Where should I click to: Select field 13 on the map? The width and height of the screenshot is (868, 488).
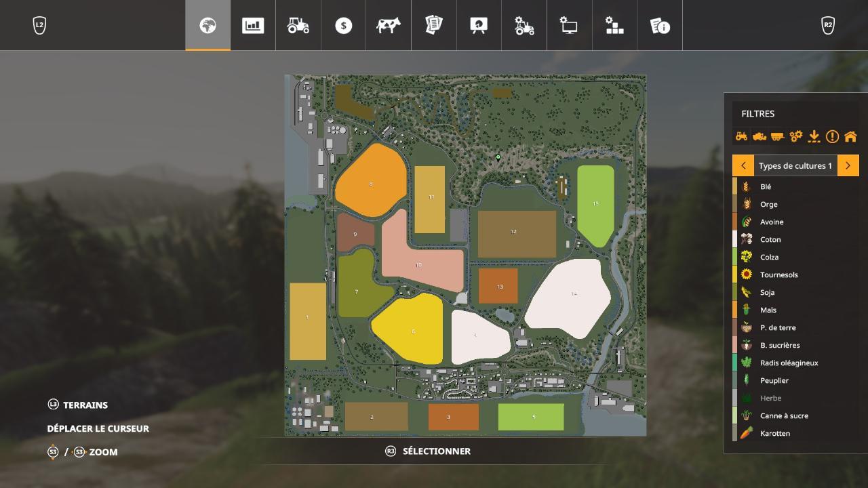point(498,285)
